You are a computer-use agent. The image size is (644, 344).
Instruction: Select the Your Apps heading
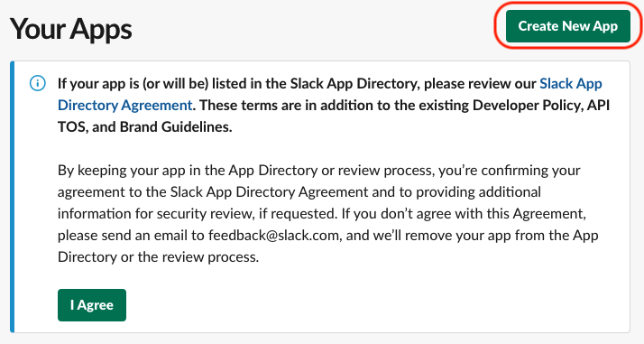pyautogui.click(x=70, y=29)
